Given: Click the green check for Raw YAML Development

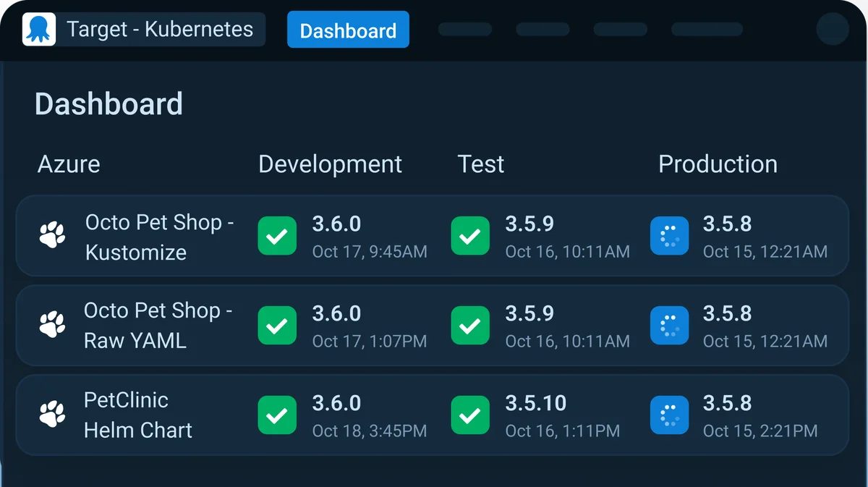Looking at the screenshot, I should pos(277,325).
